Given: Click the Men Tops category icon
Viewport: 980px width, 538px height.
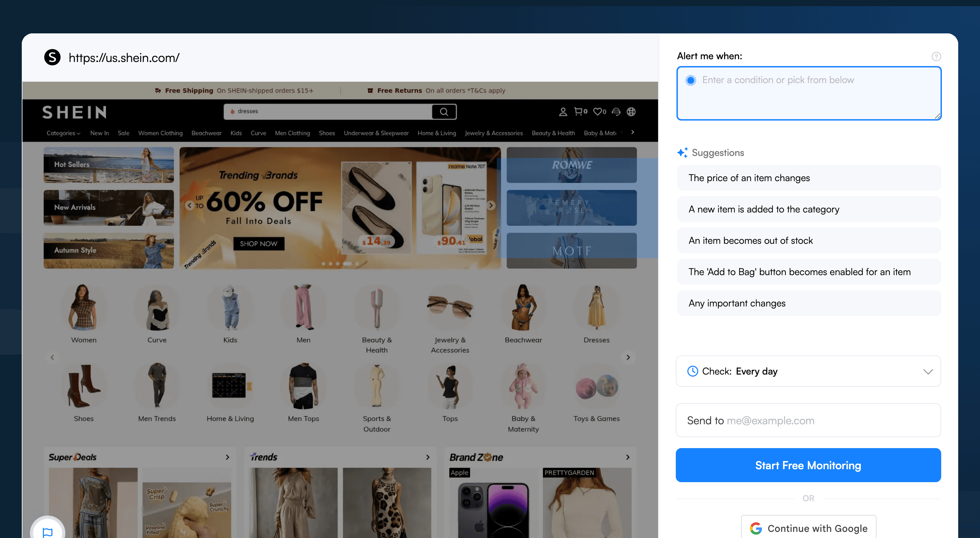Looking at the screenshot, I should pyautogui.click(x=304, y=386).
